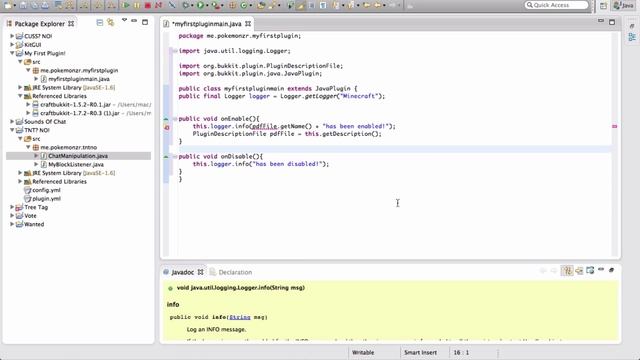640x360 pixels.
Task: Expand craftbukkit-1.5.2-R0.1.jar library
Action: pos(28,104)
